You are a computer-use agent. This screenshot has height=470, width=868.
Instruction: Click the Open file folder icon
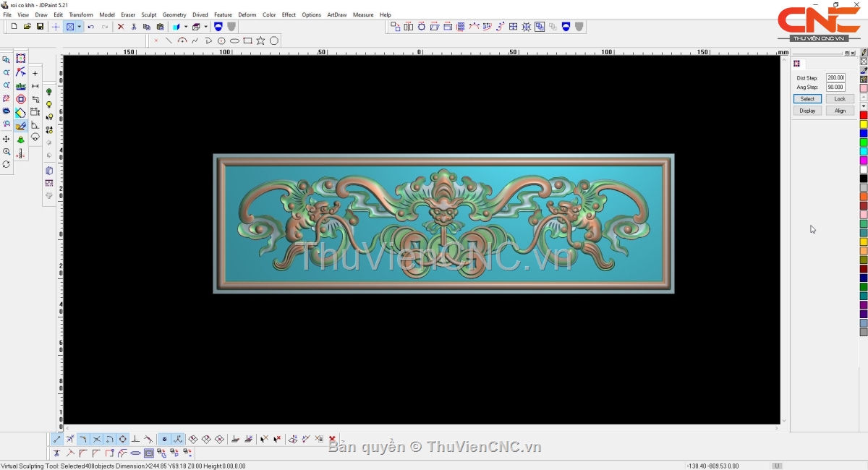[27, 27]
